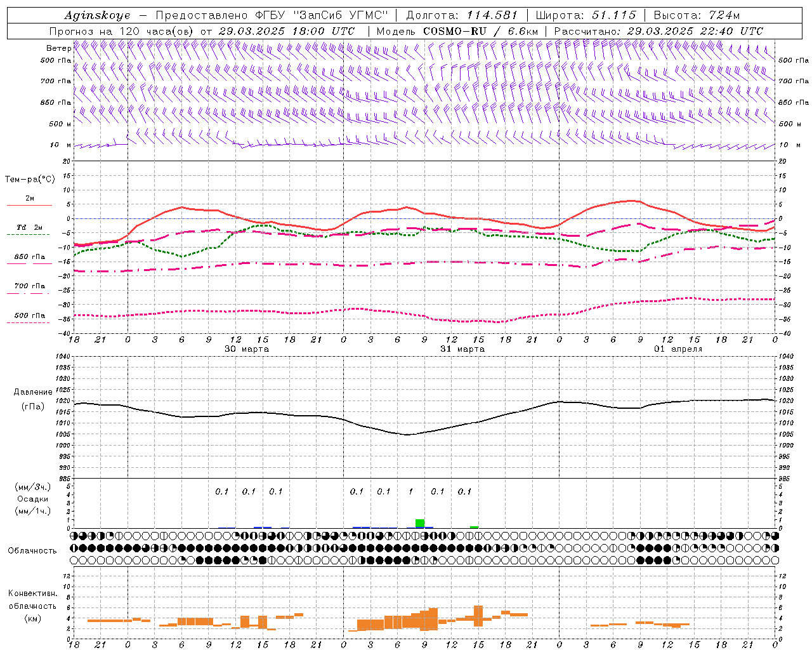Image resolution: width=812 pixels, height=650 pixels.
Task: Select the "Тем-ра(°C)" temperature panel label
Action: [30, 180]
